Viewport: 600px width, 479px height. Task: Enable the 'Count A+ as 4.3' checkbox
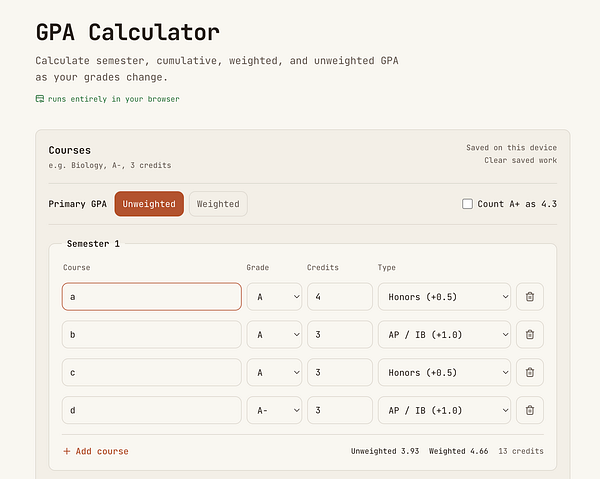click(x=467, y=204)
